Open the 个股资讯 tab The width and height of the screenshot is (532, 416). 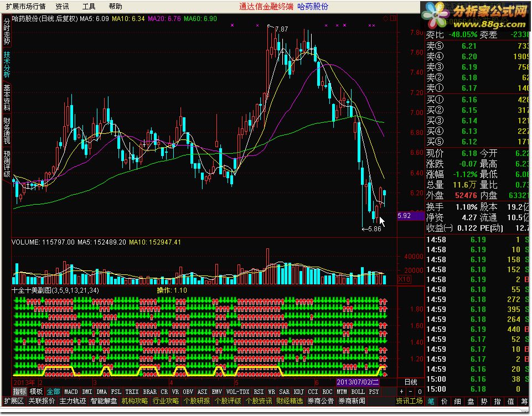tap(259, 401)
